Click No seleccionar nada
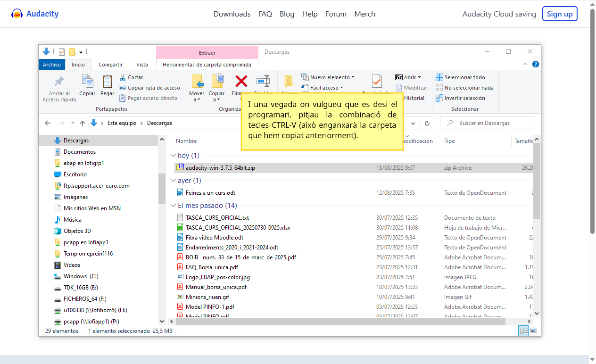 click(x=464, y=88)
